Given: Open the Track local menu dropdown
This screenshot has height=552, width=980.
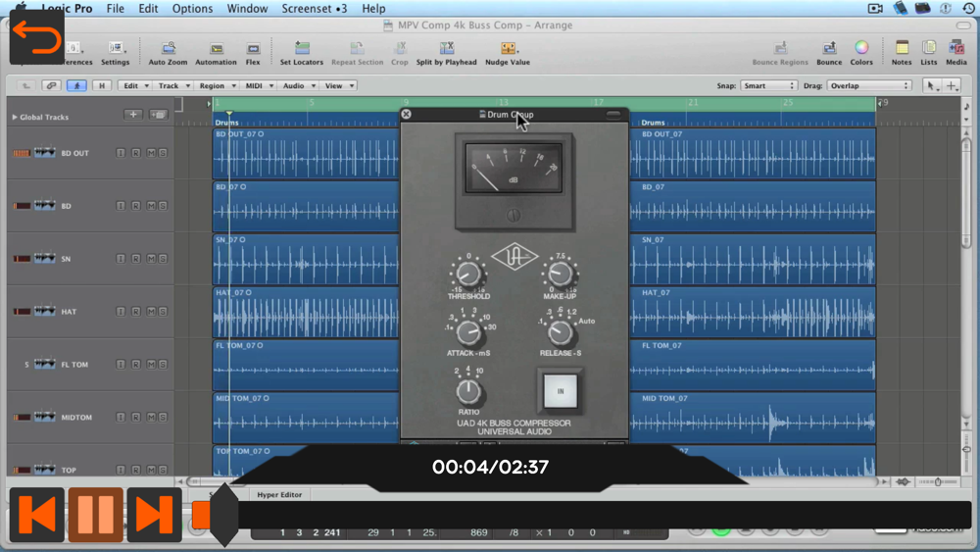Looking at the screenshot, I should click(173, 85).
